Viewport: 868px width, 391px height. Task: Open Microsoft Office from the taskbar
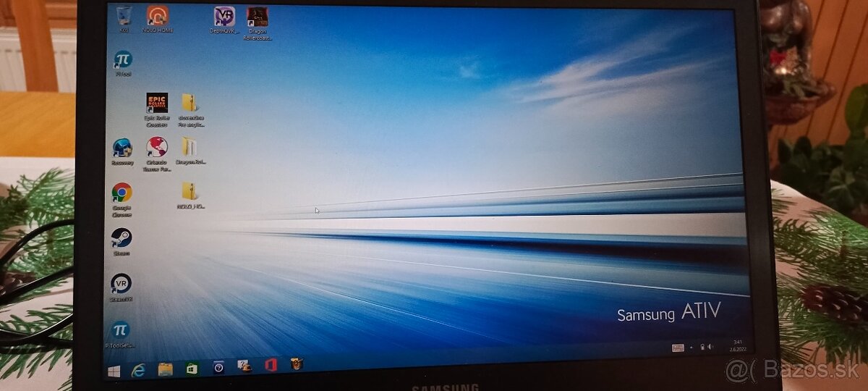[x=271, y=364]
